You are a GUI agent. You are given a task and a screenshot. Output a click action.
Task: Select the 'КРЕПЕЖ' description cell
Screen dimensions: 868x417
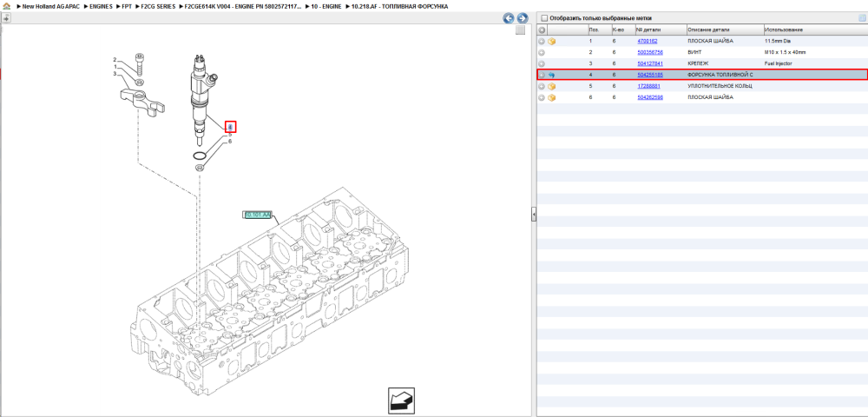[698, 63]
